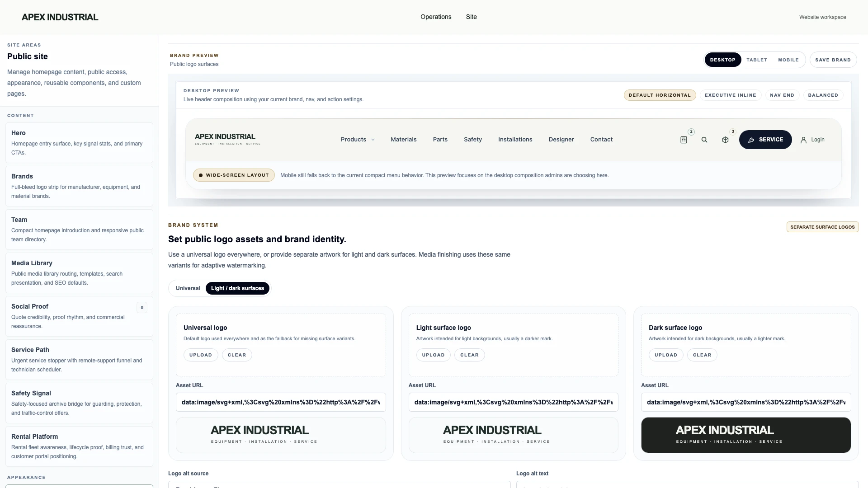Screen dimensions: 868x488
Task: Open the Brands content section
Action: 79,186
